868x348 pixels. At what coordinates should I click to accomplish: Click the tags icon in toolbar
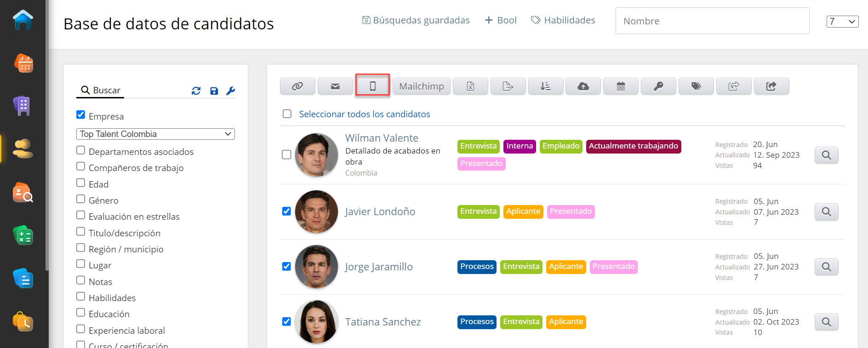(696, 86)
